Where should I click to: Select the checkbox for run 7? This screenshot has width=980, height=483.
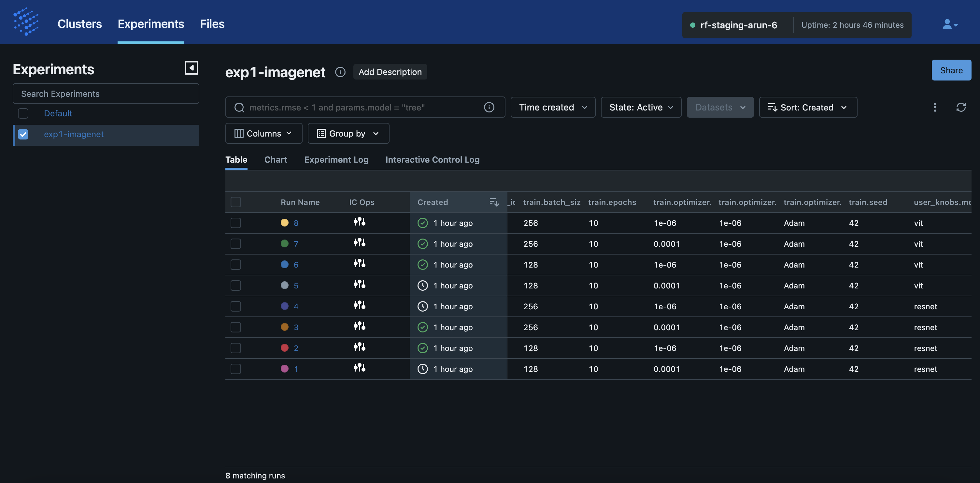[236, 244]
